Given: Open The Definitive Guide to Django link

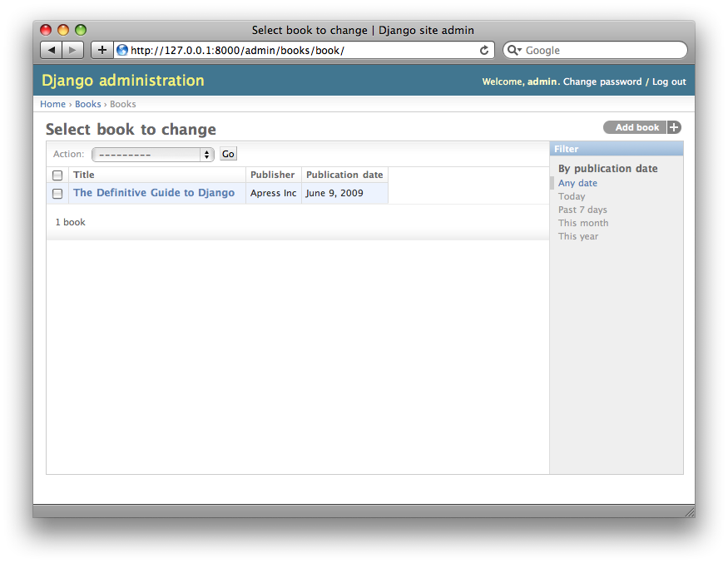Looking at the screenshot, I should coord(154,193).
